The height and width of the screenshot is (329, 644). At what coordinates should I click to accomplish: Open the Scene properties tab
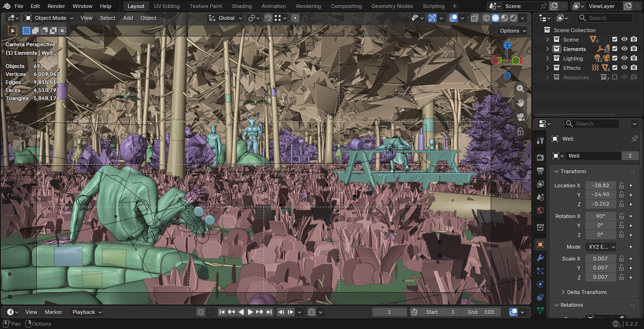[540, 197]
